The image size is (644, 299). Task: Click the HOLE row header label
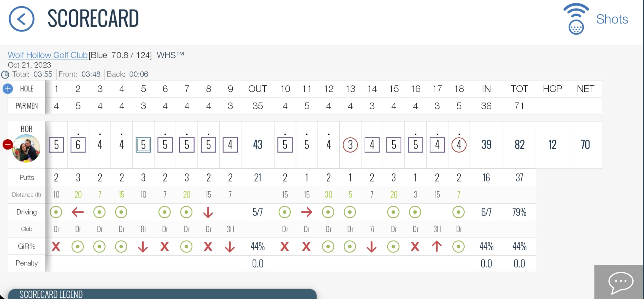point(27,89)
